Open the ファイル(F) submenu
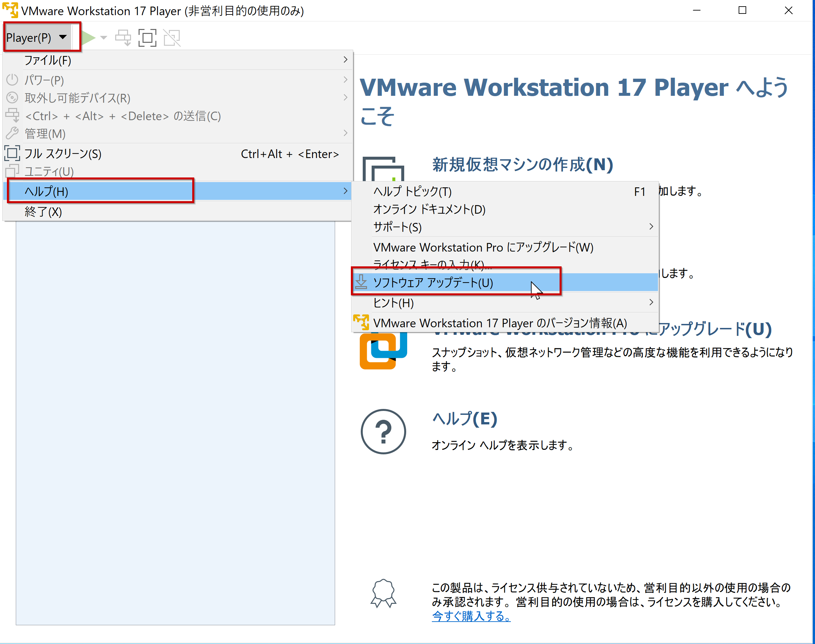 [x=177, y=60]
